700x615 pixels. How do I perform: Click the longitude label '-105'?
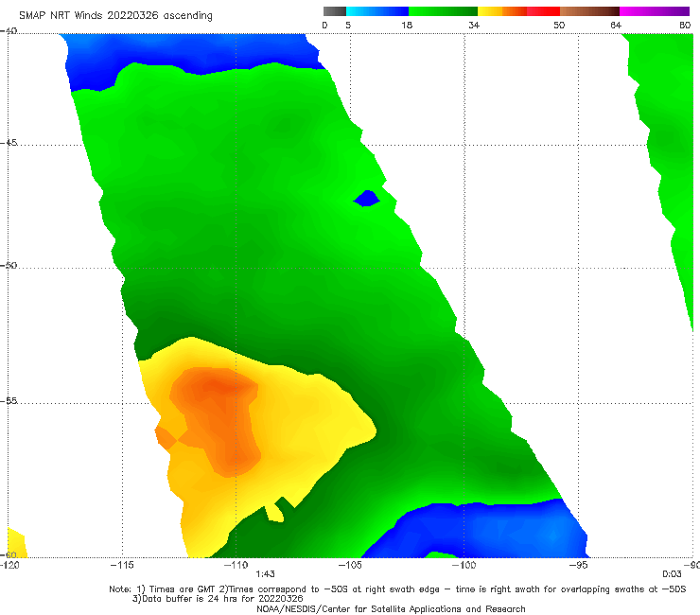point(350,565)
